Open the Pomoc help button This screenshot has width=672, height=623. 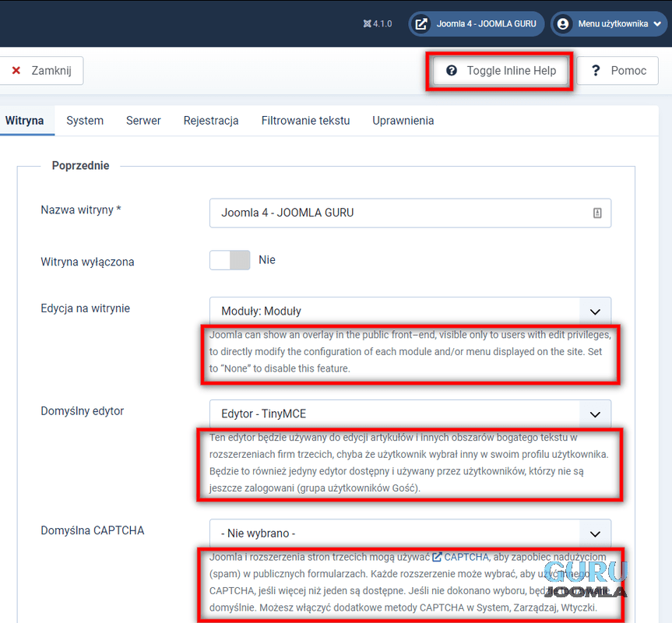(617, 71)
